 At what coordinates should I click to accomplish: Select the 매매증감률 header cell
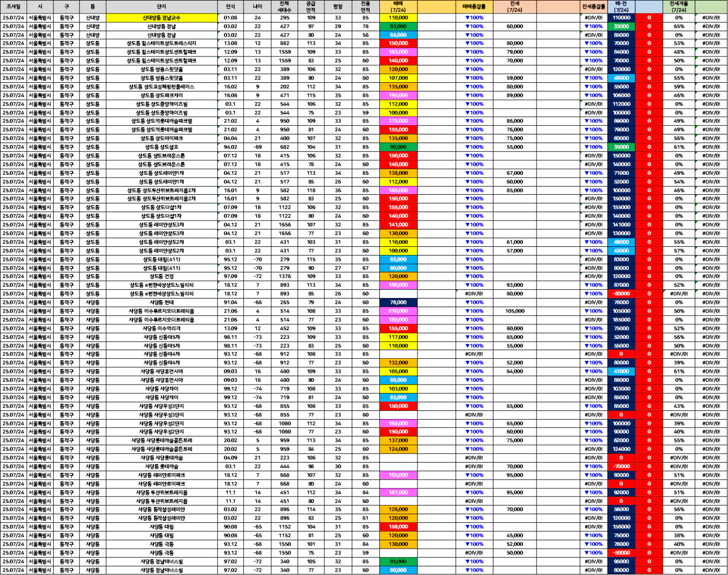pos(474,6)
